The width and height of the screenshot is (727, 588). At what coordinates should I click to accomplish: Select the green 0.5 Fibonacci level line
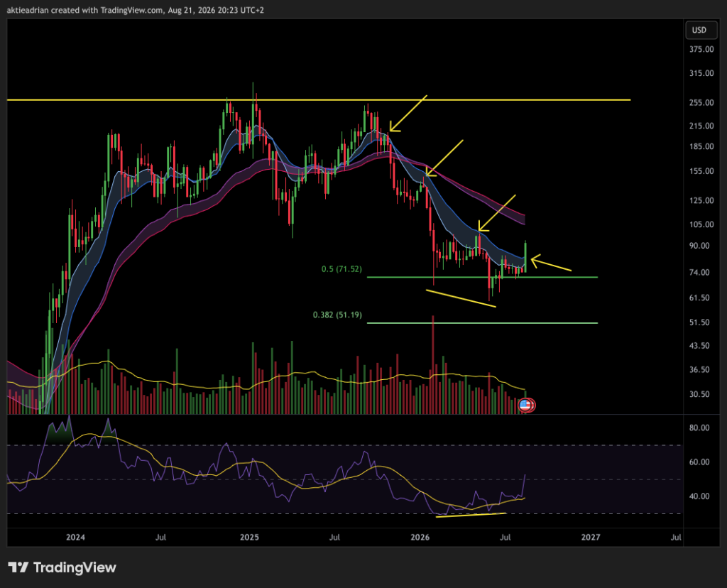tap(482, 277)
